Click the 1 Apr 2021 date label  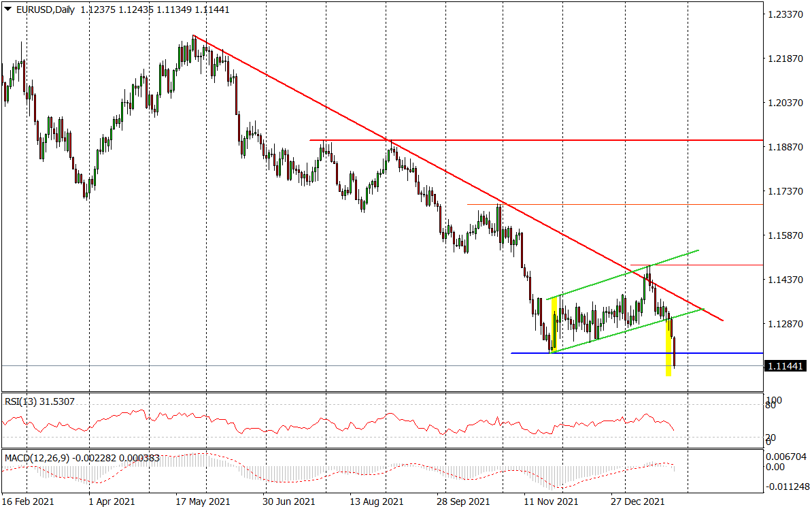pos(112,501)
